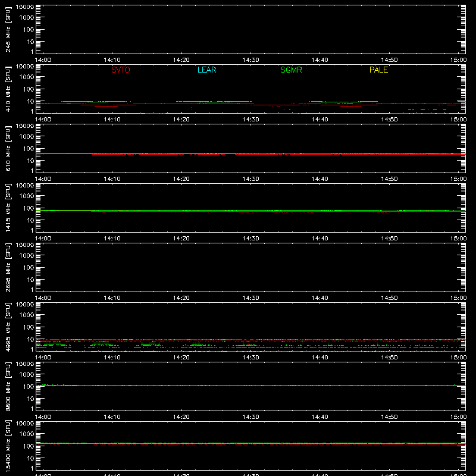
Task: Click the 10000 y-tick on 245 MHz plot
Action: click(x=25, y=7)
